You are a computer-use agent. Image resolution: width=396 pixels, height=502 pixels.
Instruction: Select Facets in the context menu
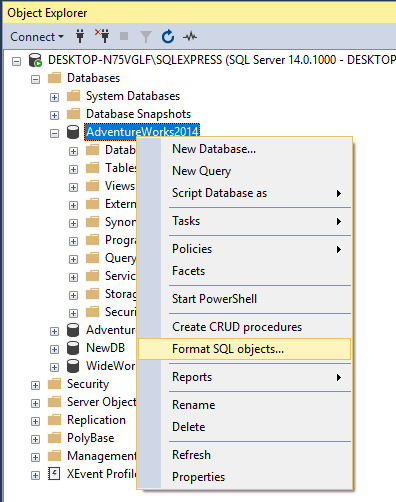pos(245,271)
